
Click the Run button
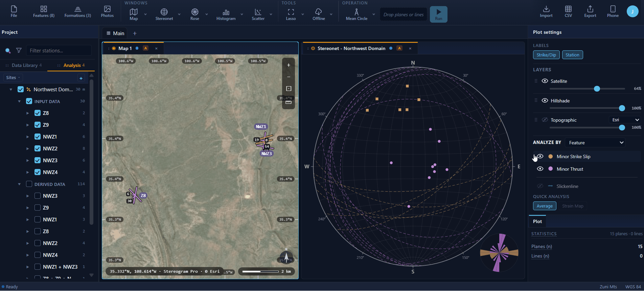[438, 15]
